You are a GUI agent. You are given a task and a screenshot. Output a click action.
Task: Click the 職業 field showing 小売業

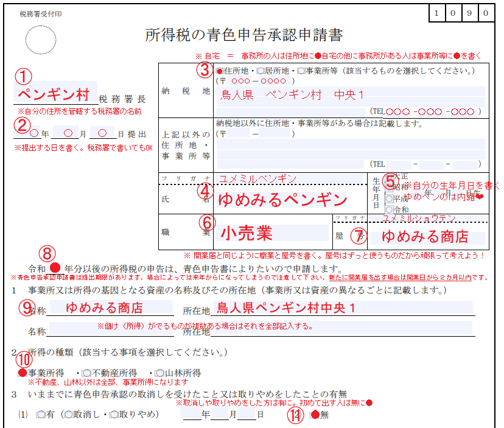273,233
